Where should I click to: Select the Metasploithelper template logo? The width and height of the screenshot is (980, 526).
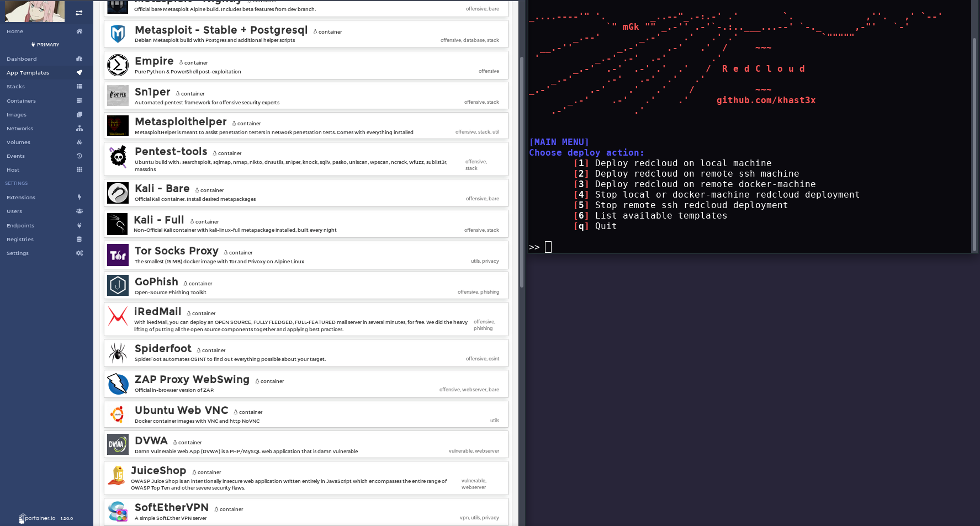coord(118,126)
